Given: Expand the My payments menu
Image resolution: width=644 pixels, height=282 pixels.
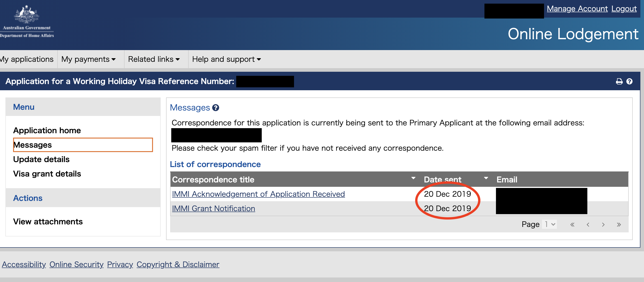Looking at the screenshot, I should (88, 59).
